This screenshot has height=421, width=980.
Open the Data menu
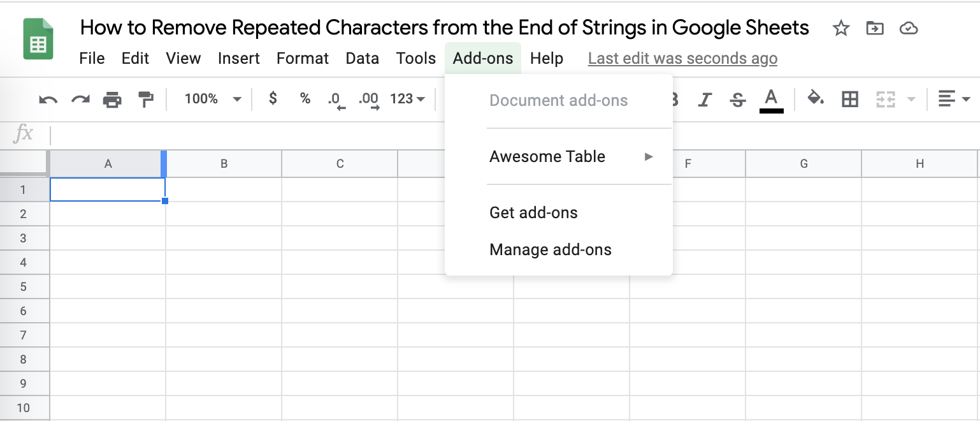click(x=362, y=59)
